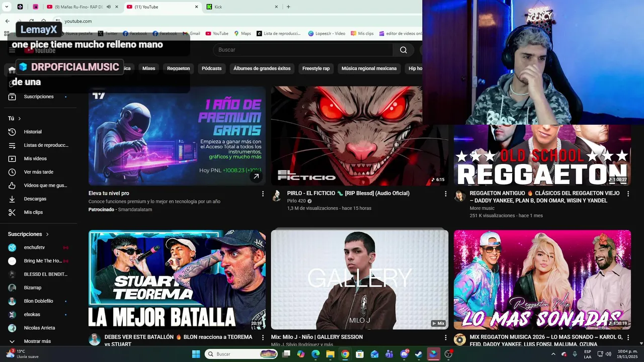Expand the Tú section chevron
This screenshot has width=644, height=362.
pos(20,119)
